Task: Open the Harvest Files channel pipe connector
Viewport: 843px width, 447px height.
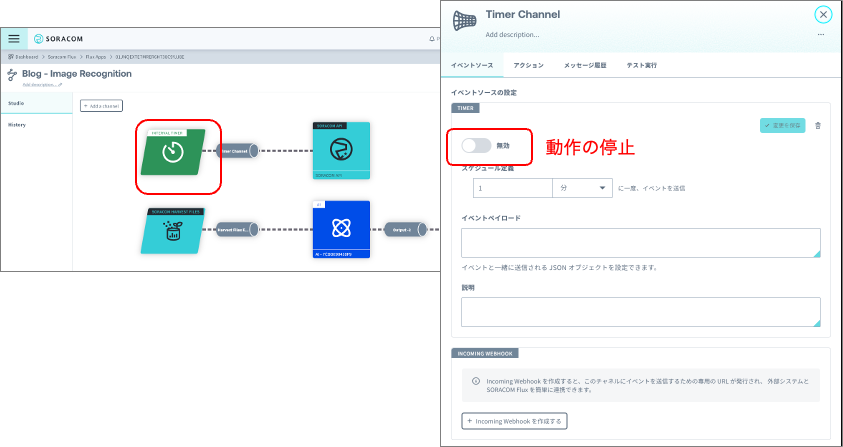Action: pyautogui.click(x=237, y=230)
